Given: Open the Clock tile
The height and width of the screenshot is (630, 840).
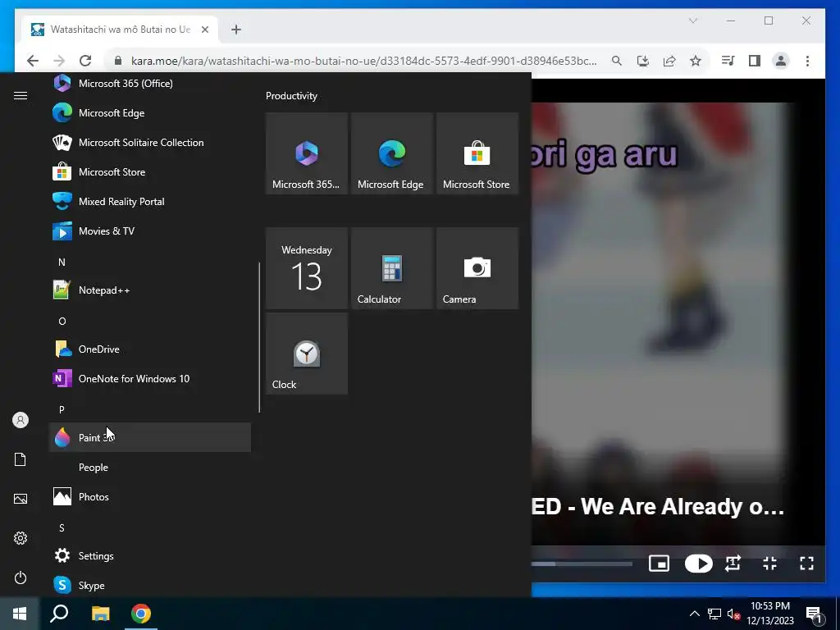Looking at the screenshot, I should 307,354.
